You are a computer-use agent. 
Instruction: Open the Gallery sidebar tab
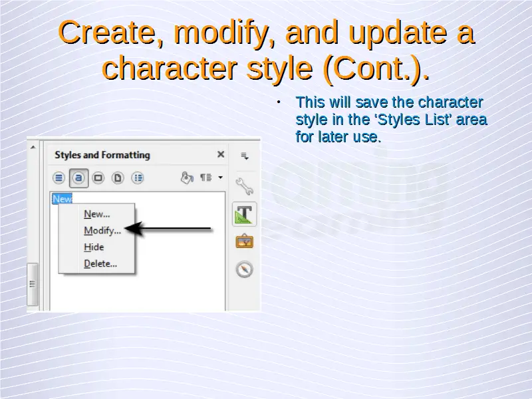(245, 241)
